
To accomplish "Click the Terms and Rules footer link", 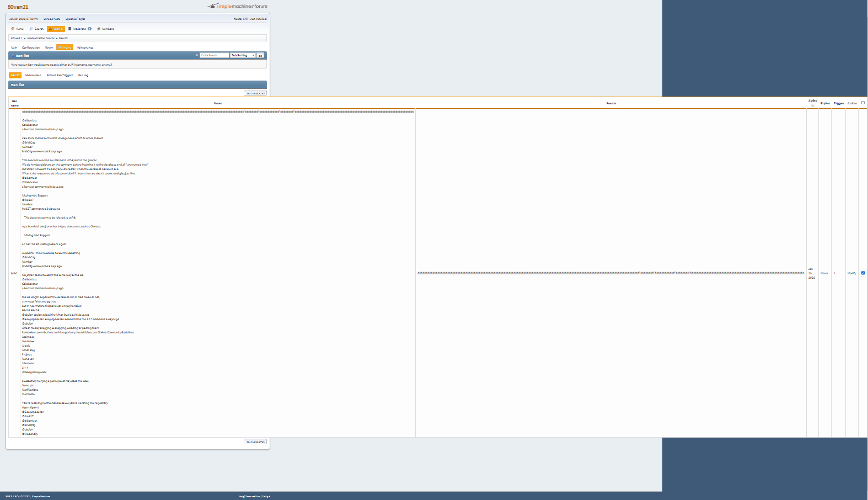I will [x=253, y=496].
